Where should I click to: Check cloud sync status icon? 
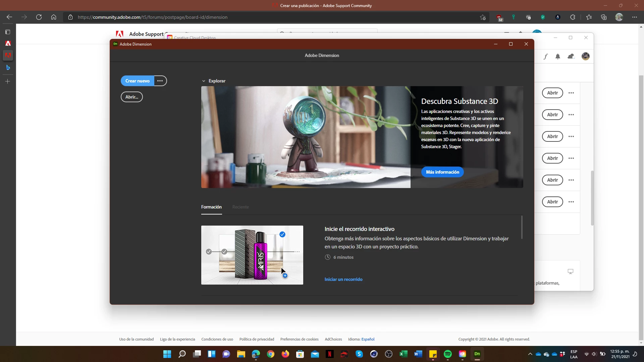(571, 56)
